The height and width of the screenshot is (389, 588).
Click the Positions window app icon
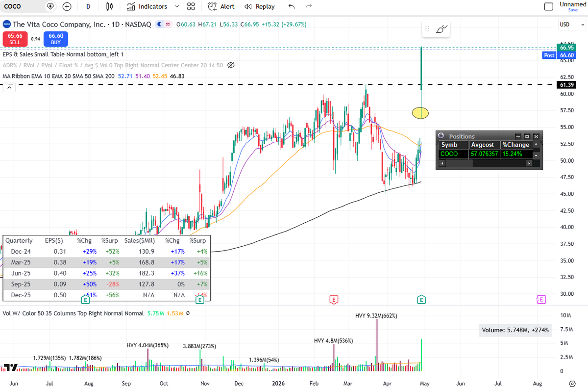[441, 136]
